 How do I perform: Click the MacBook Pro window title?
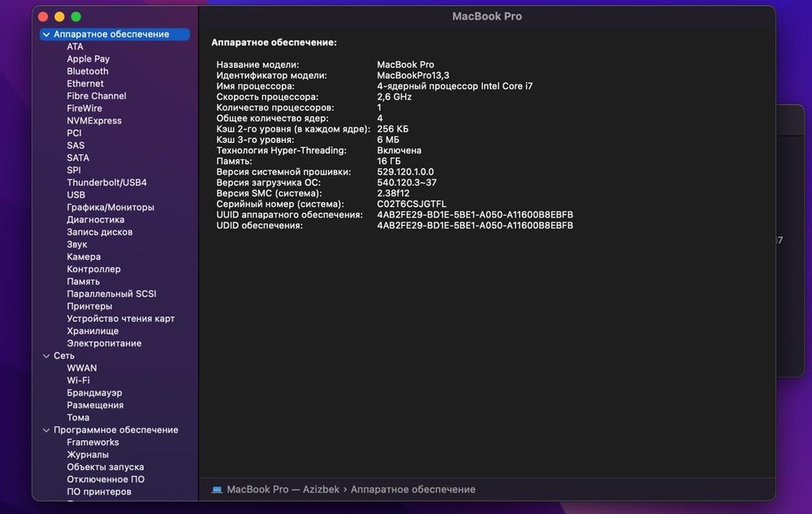(x=486, y=16)
